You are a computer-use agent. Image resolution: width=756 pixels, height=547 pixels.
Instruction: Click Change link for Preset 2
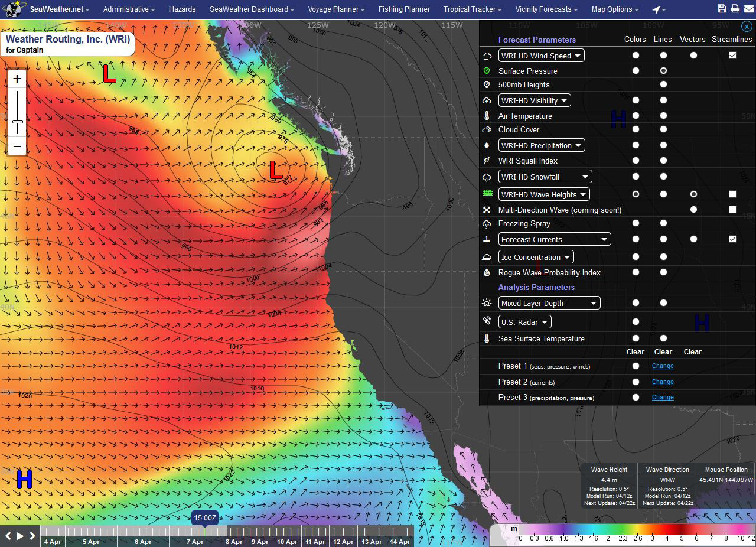point(663,382)
